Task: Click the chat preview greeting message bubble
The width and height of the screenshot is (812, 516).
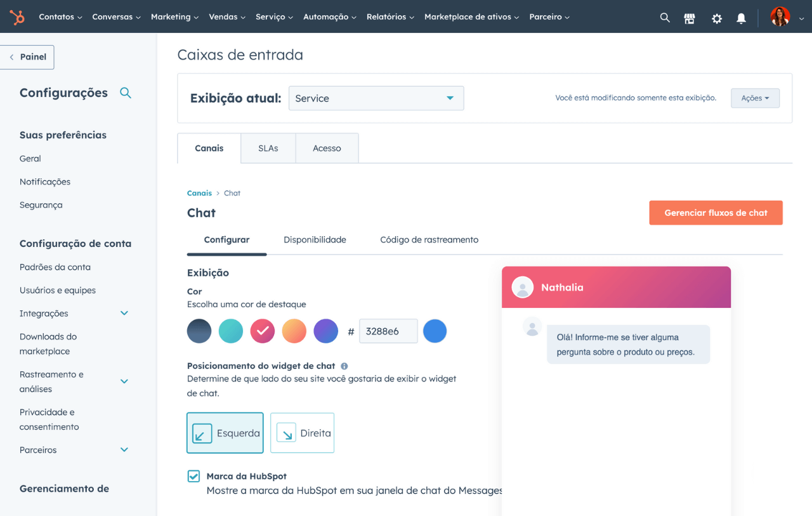Action: click(629, 345)
